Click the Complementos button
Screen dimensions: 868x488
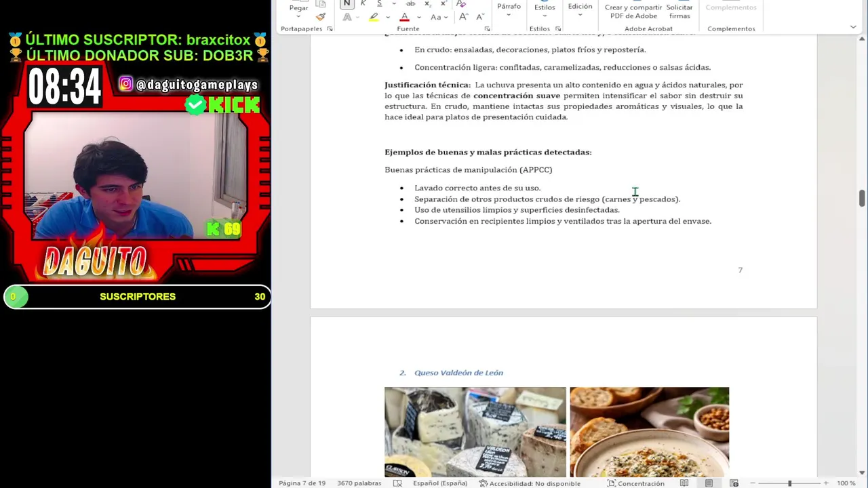point(731,7)
